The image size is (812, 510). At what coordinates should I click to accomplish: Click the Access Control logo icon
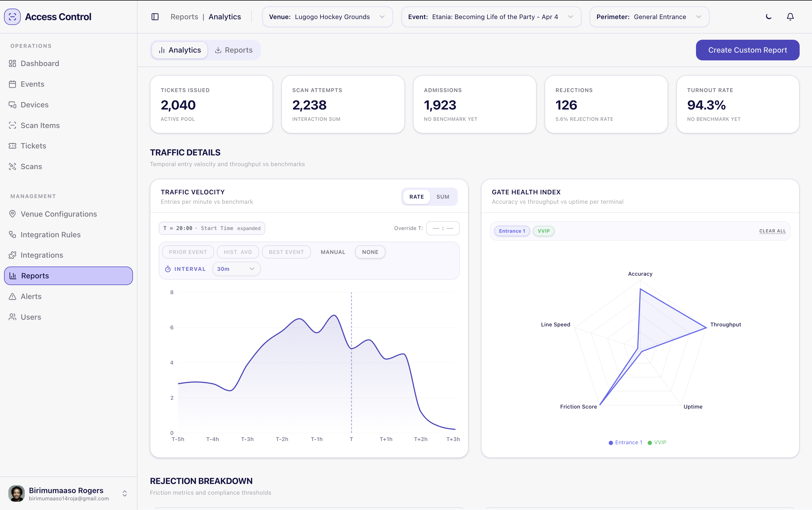12,17
